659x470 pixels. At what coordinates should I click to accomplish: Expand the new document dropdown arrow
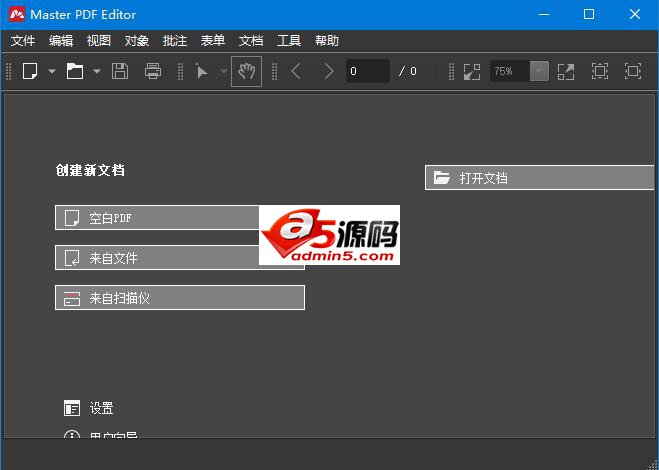(x=52, y=71)
